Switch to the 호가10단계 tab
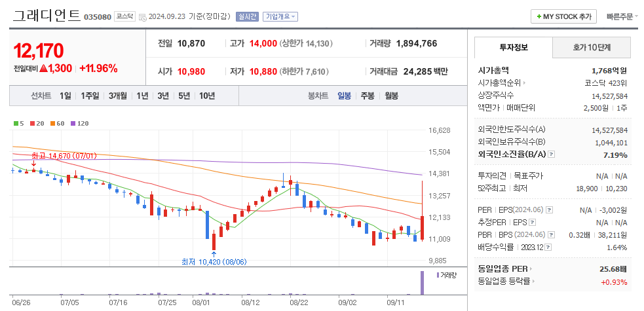Image resolution: width=644 pixels, height=311 pixels. coord(592,47)
